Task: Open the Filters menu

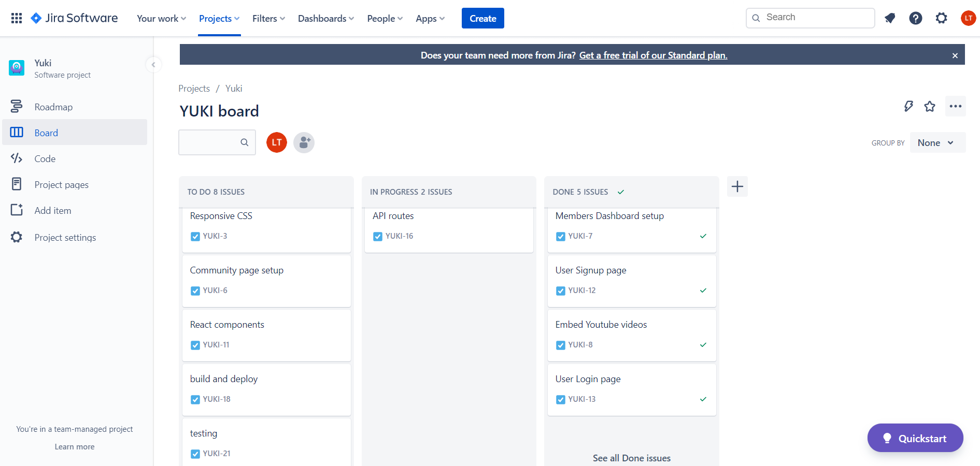Action: 268,18
